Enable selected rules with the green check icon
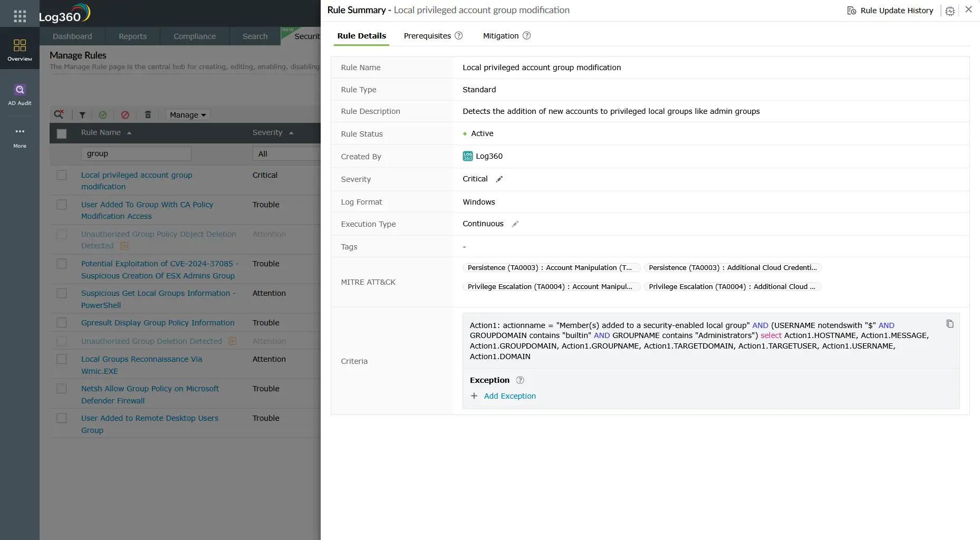The image size is (980, 540). coord(103,114)
